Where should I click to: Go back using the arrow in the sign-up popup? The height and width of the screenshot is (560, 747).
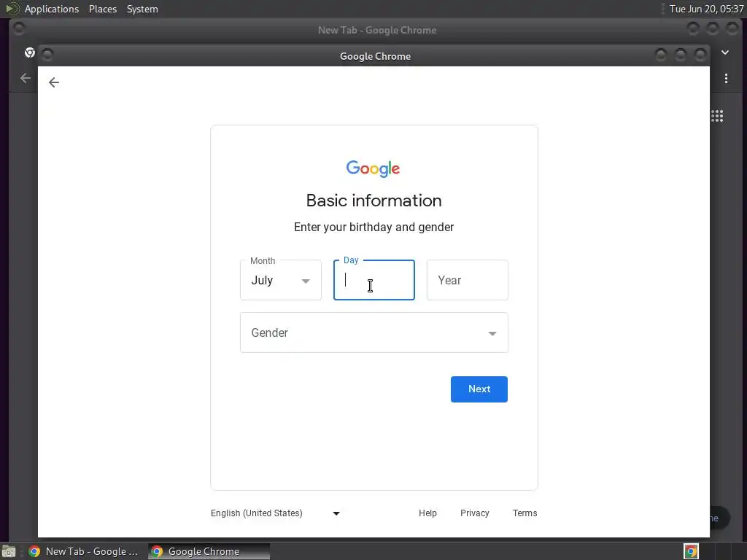[x=54, y=82]
